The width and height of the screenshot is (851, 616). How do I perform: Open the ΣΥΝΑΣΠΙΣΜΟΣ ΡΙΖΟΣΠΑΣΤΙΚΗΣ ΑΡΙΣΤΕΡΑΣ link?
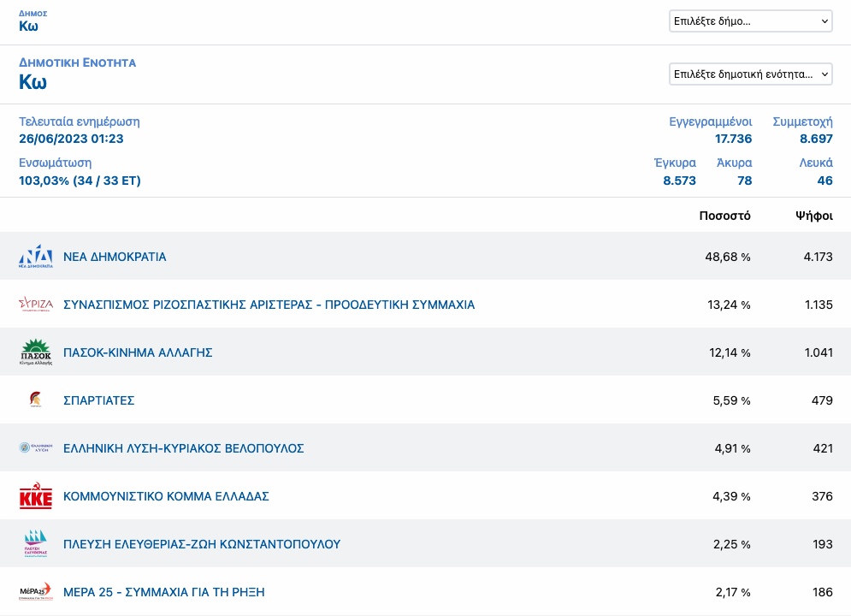pyautogui.click(x=269, y=305)
